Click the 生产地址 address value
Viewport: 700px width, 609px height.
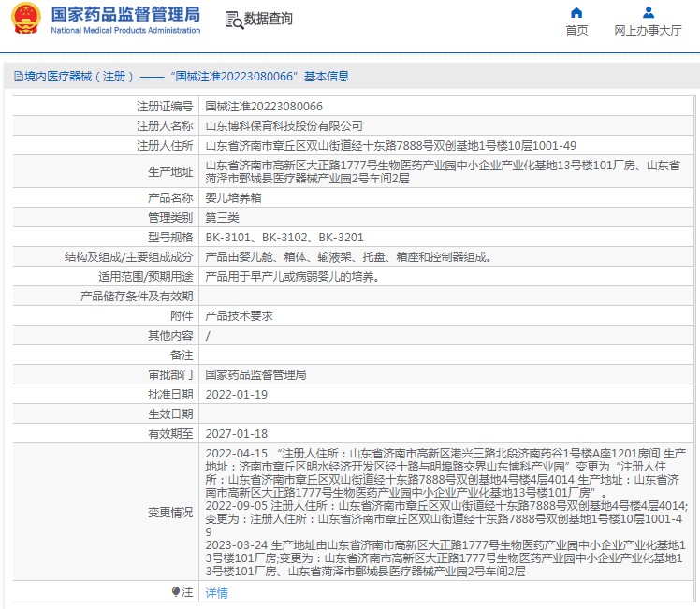coord(443,172)
